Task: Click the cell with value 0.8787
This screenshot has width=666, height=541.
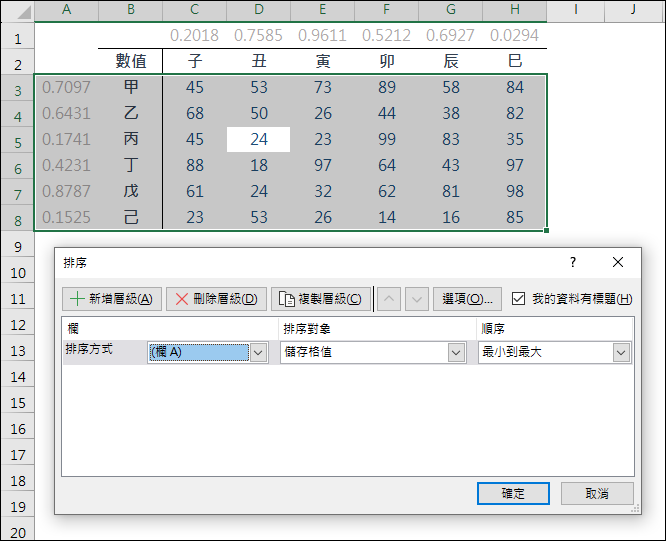Action: (67, 191)
